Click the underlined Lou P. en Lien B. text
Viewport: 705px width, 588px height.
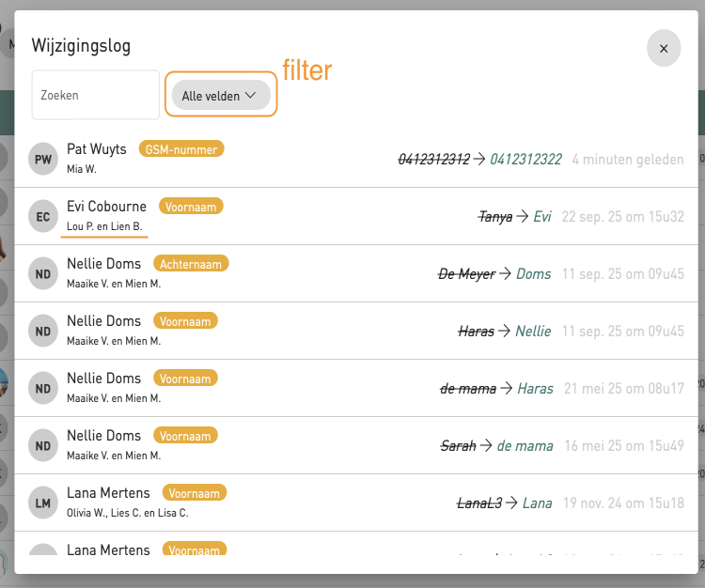click(106, 226)
